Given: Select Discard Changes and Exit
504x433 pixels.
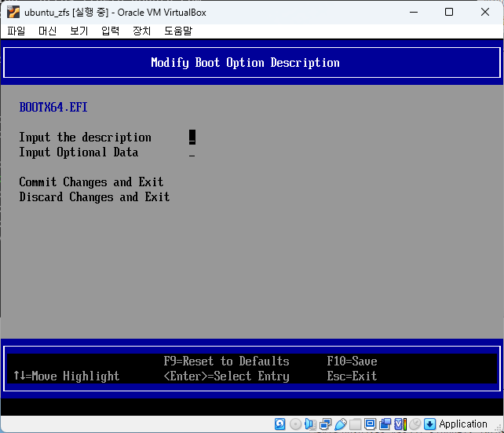Looking at the screenshot, I should pyautogui.click(x=94, y=197).
